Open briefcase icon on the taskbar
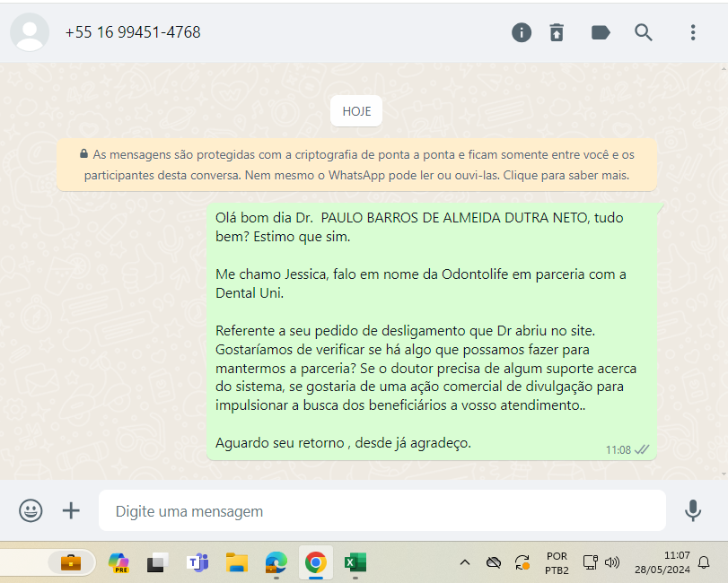The image size is (728, 583). (71, 562)
